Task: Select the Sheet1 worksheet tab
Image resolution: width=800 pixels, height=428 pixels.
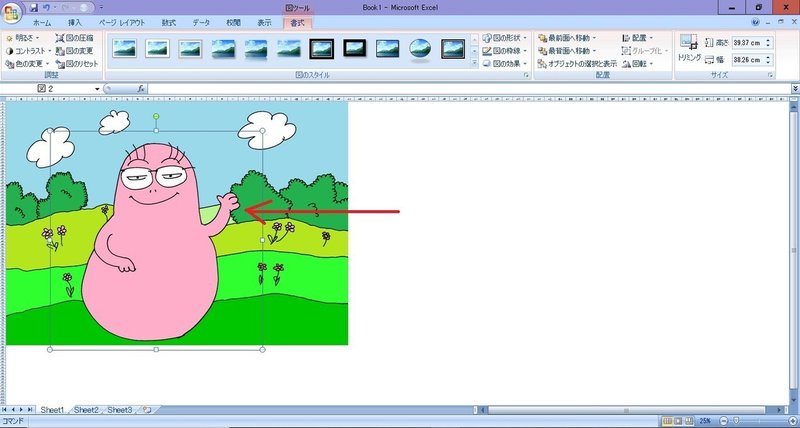Action: pos(53,410)
